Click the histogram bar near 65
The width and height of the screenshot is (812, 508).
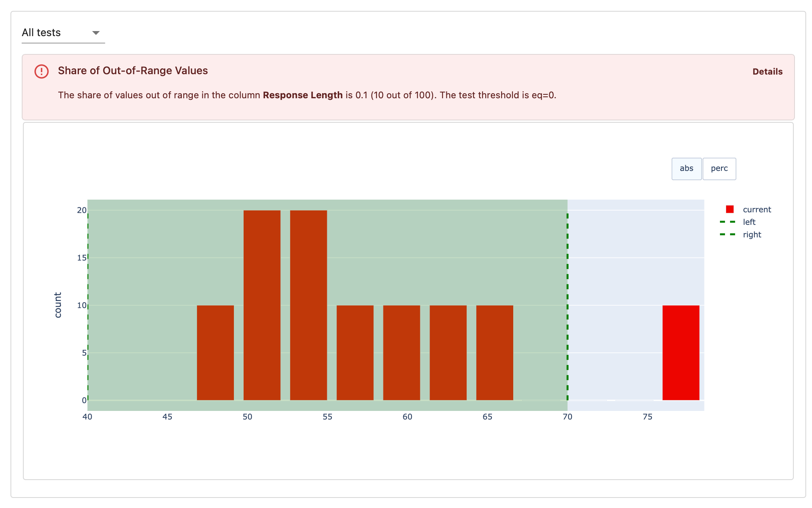tap(495, 352)
